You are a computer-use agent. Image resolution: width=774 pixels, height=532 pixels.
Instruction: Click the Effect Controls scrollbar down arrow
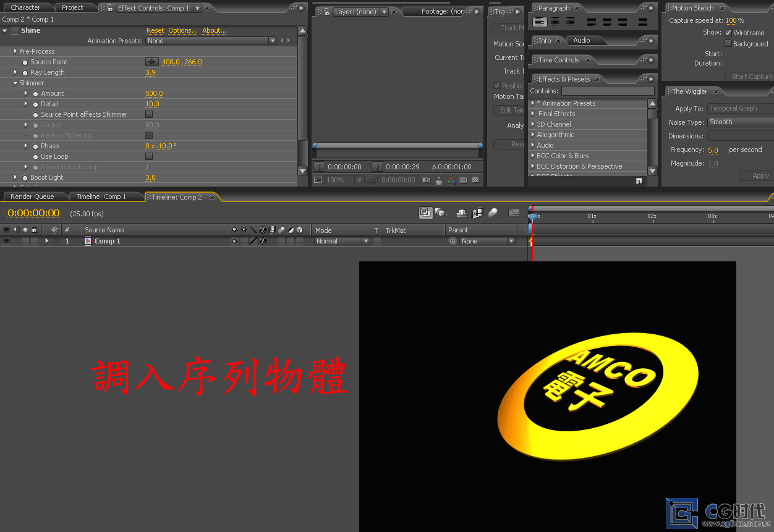pyautogui.click(x=302, y=171)
